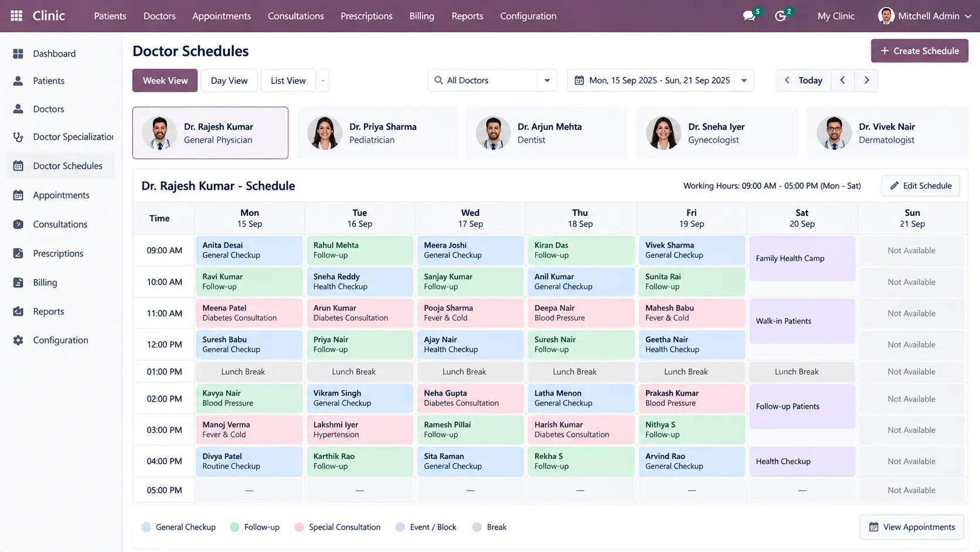This screenshot has height=552, width=980.
Task: Expand the date range dropdown arrow
Action: [744, 80]
